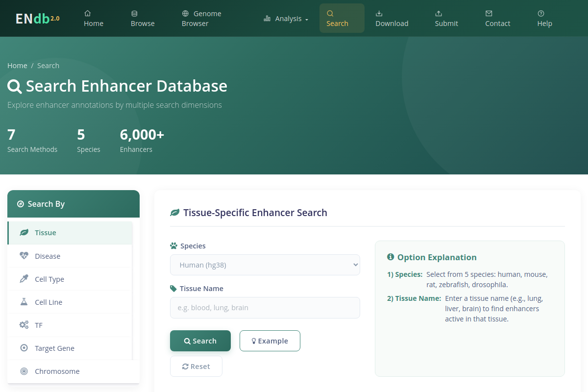Click the Tissue leaf icon in sidebar
Screen dimensions: 588x392
[24, 233]
